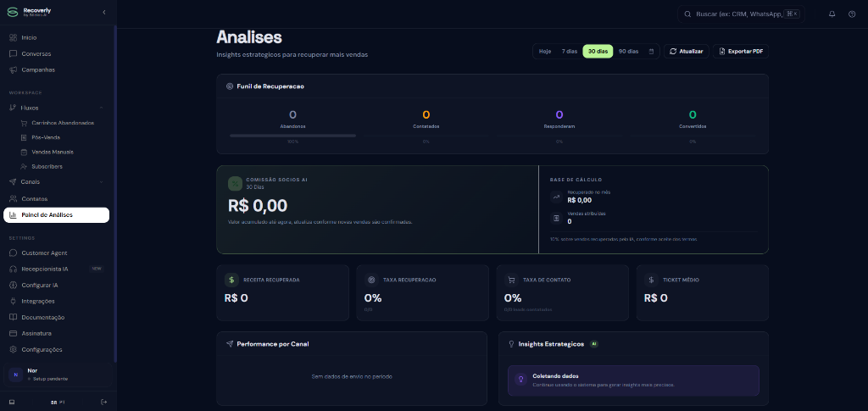868x411 pixels.
Task: Click the 'Contatados' funnel label
Action: [x=426, y=126]
